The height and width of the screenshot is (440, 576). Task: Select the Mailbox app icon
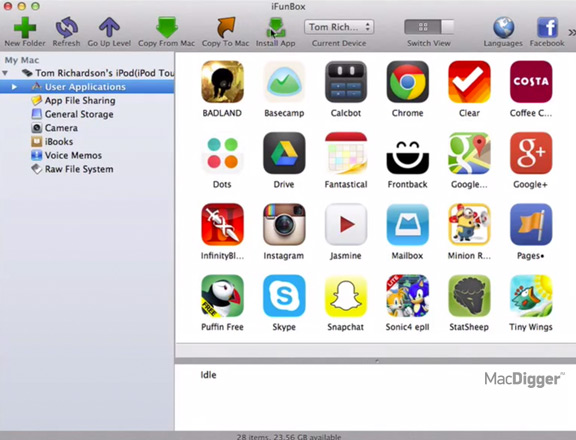click(x=407, y=224)
